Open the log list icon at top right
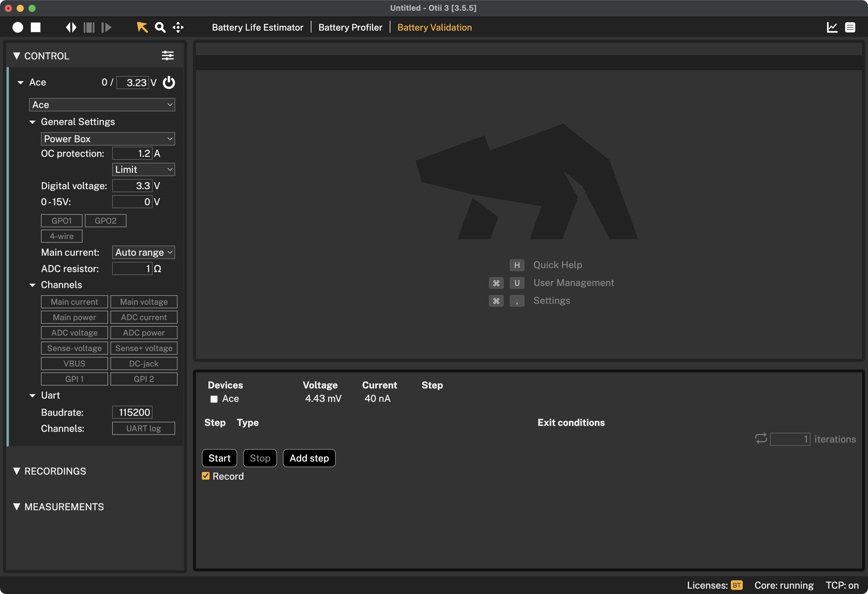 [x=850, y=27]
